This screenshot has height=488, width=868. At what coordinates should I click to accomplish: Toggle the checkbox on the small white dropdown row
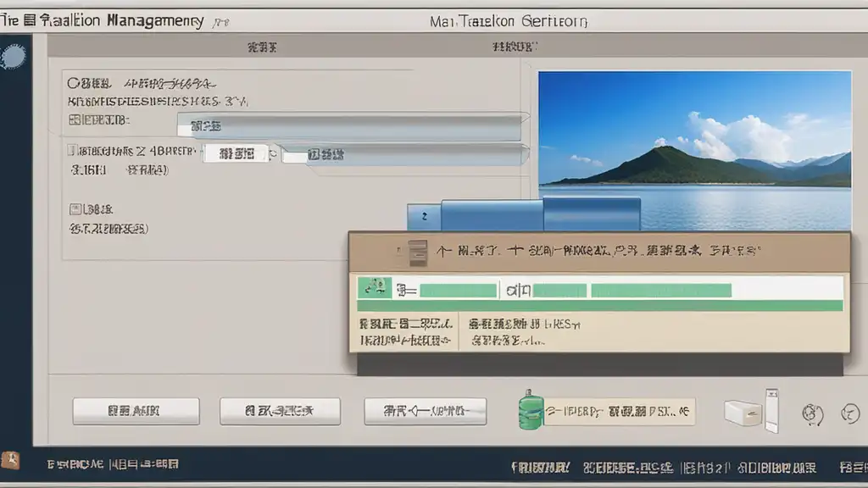pos(71,150)
